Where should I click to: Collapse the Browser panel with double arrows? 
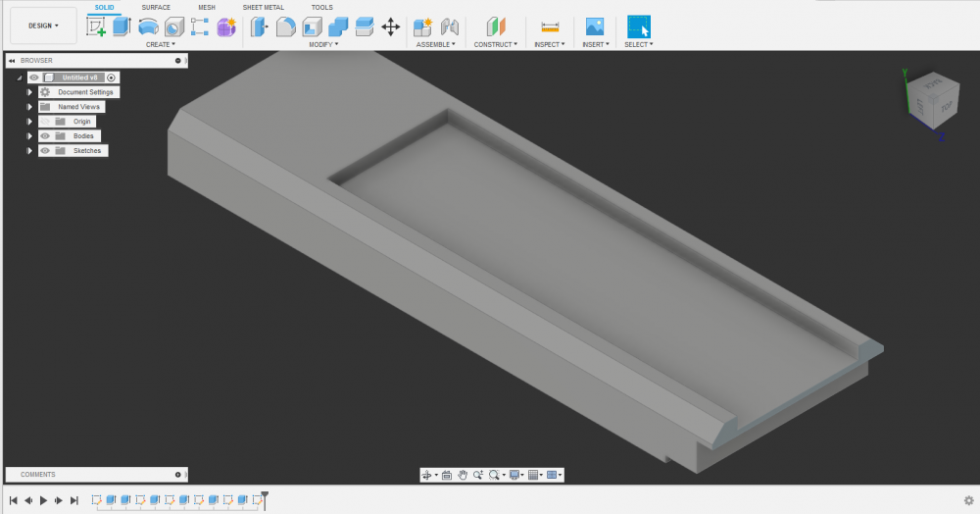click(x=12, y=61)
